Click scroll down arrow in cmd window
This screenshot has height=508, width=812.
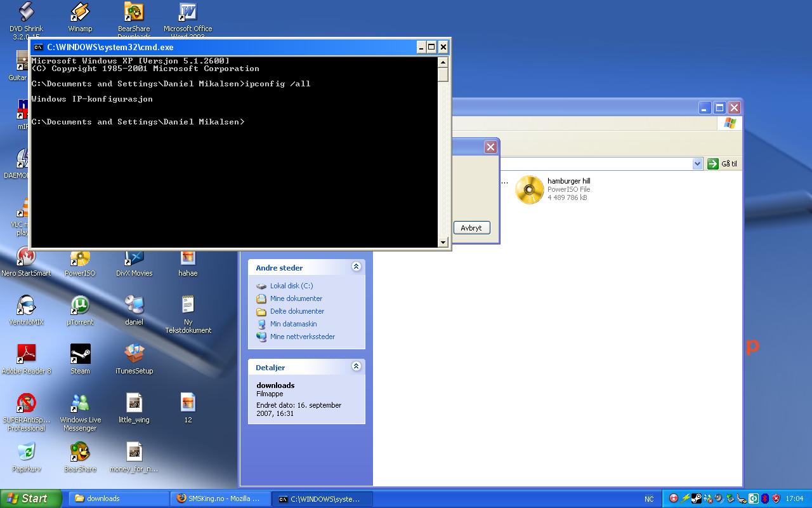click(443, 242)
